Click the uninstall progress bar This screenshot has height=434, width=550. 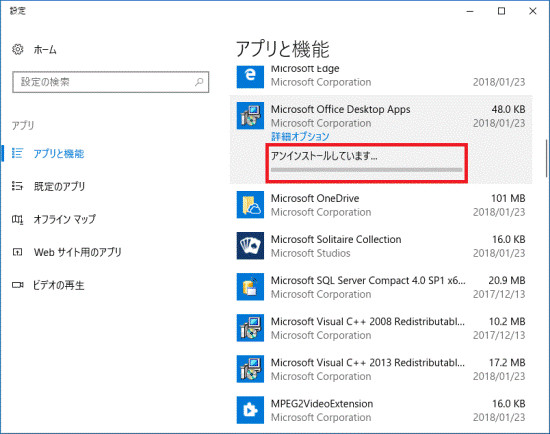(x=367, y=170)
